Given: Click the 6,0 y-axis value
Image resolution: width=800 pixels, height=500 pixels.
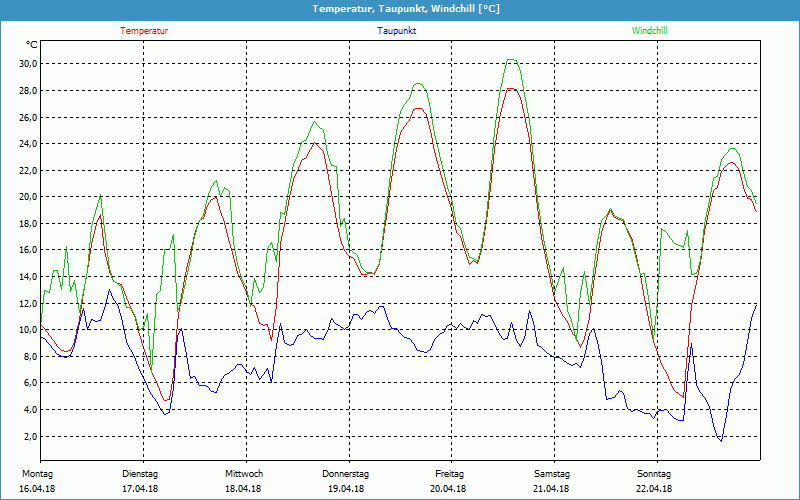Looking at the screenshot, I should (x=30, y=383).
